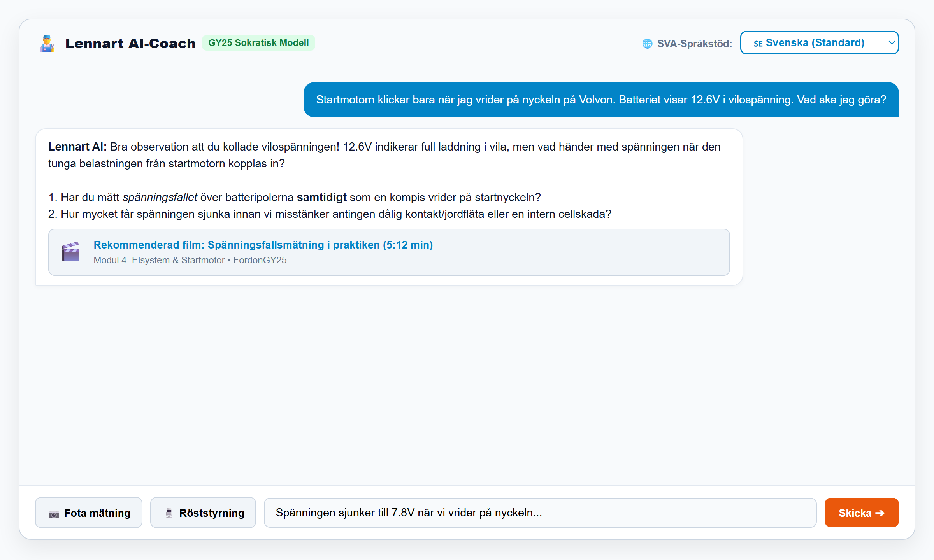Click the camera icon in Fota mätning

pos(54,514)
